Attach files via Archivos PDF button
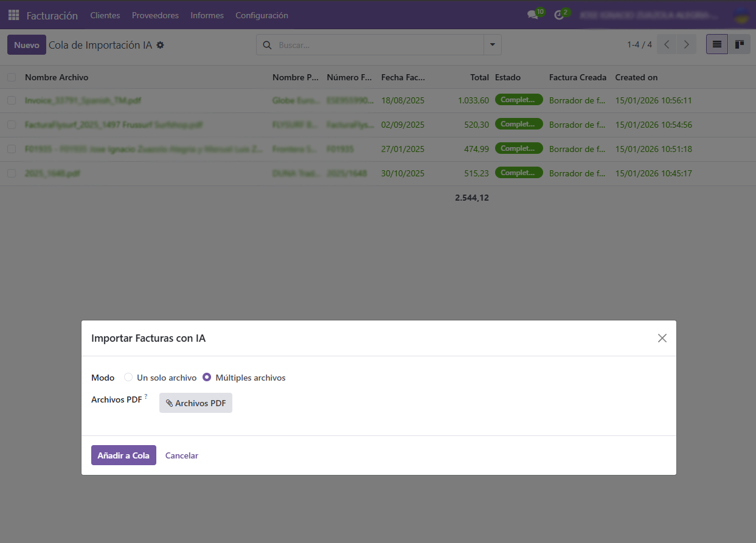Image resolution: width=756 pixels, height=543 pixels. 195,403
